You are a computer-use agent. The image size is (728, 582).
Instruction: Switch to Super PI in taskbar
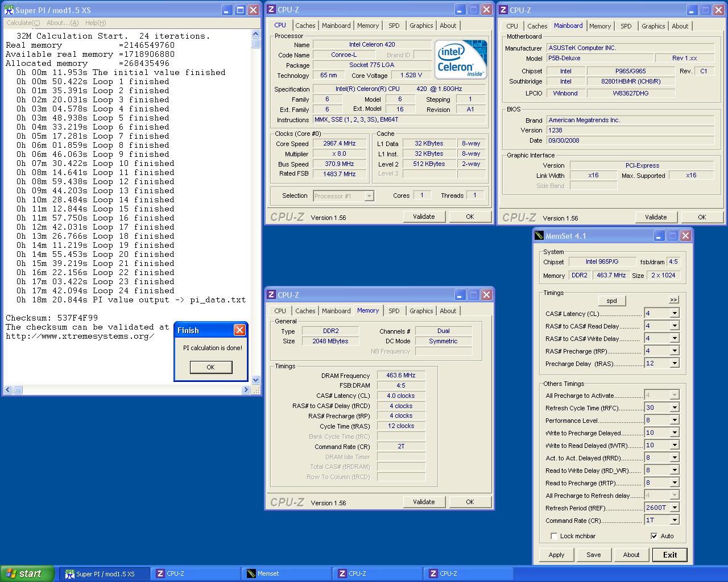click(x=105, y=574)
